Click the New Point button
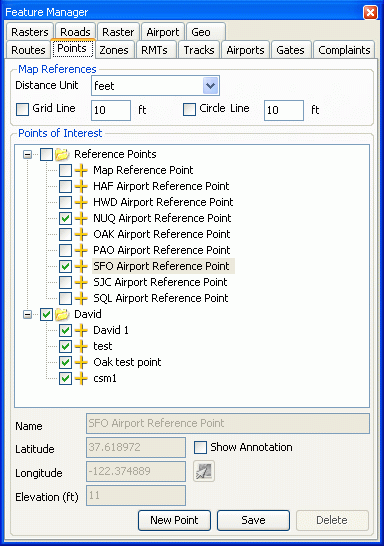The image size is (384, 546). (174, 520)
